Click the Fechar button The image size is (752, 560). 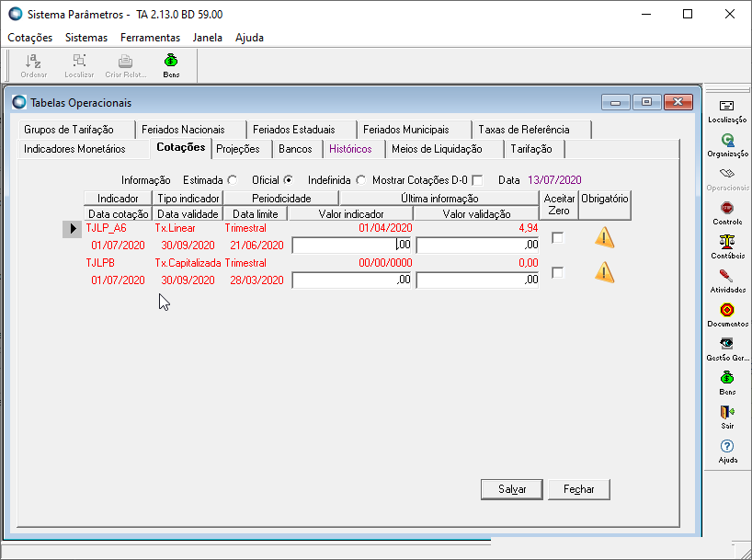pos(579,489)
